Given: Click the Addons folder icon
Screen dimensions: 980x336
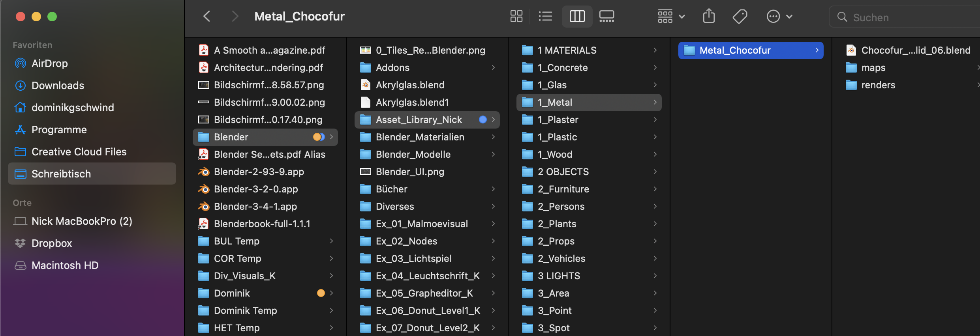Looking at the screenshot, I should (x=366, y=67).
